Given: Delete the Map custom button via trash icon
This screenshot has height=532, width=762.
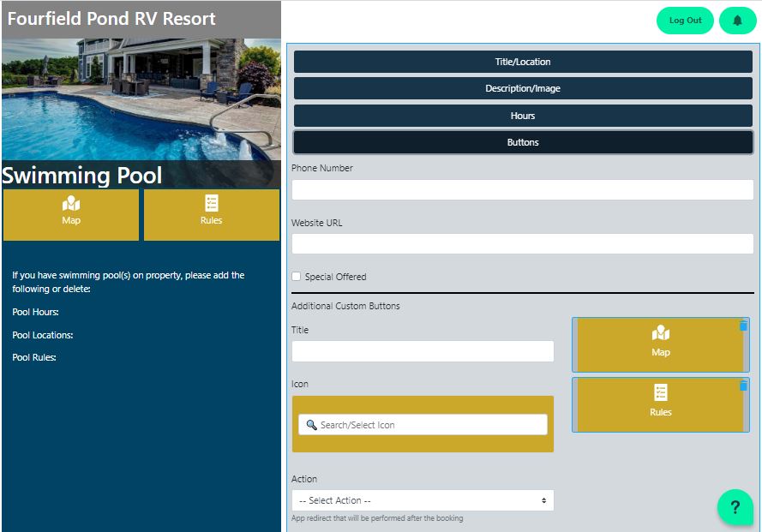Looking at the screenshot, I should coord(743,326).
